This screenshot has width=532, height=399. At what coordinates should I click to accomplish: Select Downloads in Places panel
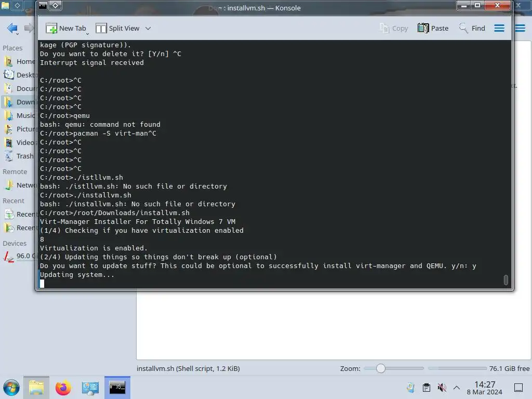[19, 102]
